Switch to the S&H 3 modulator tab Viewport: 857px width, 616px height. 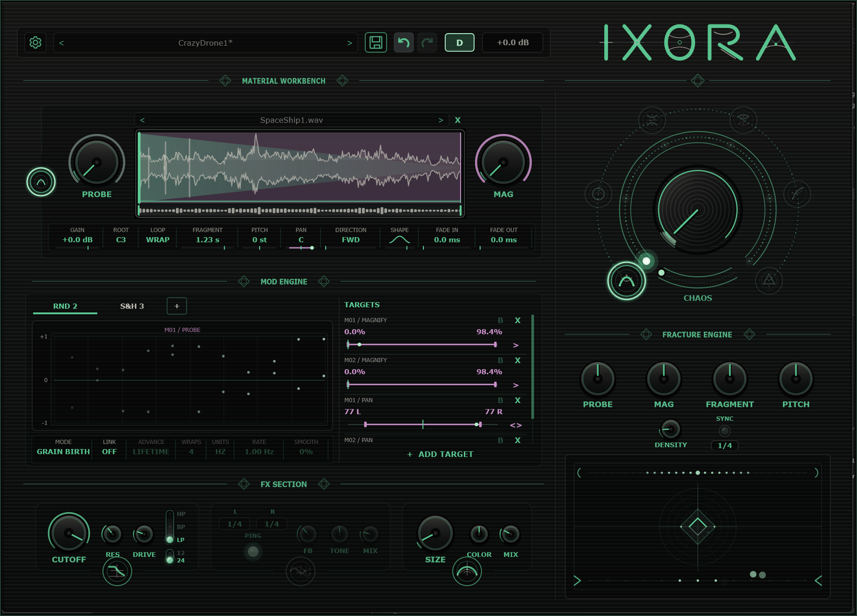pyautogui.click(x=132, y=306)
